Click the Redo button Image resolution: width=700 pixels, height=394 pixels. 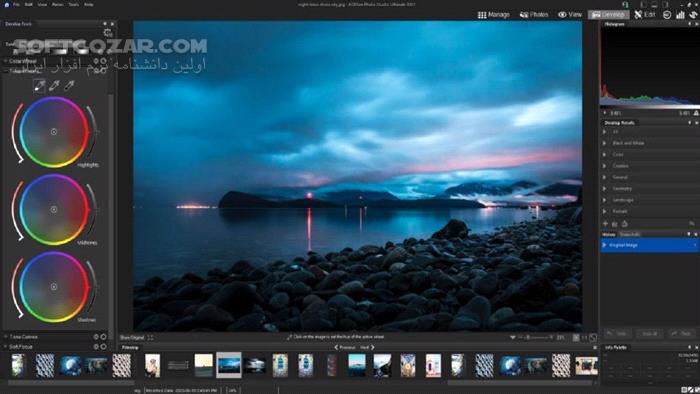pyautogui.click(x=682, y=333)
